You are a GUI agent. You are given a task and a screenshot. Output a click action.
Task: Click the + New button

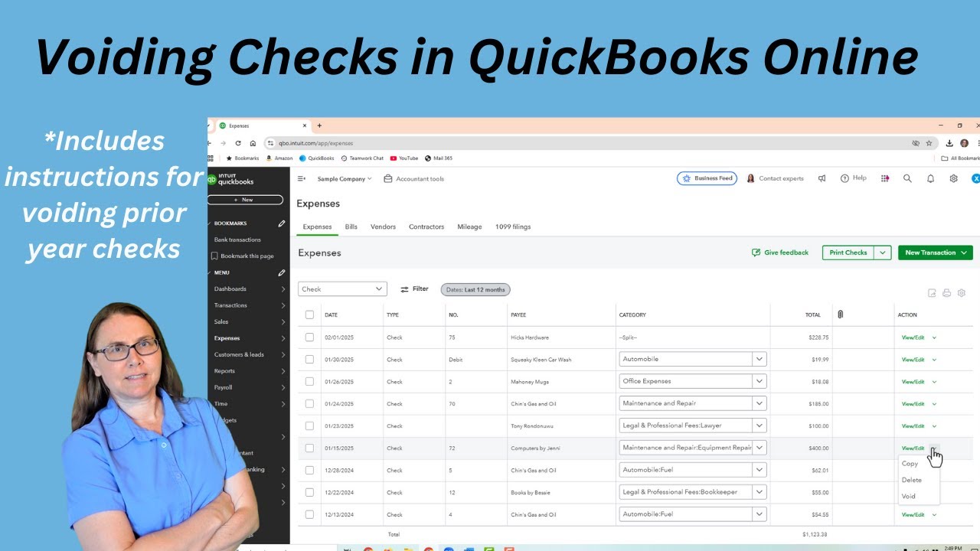(244, 200)
